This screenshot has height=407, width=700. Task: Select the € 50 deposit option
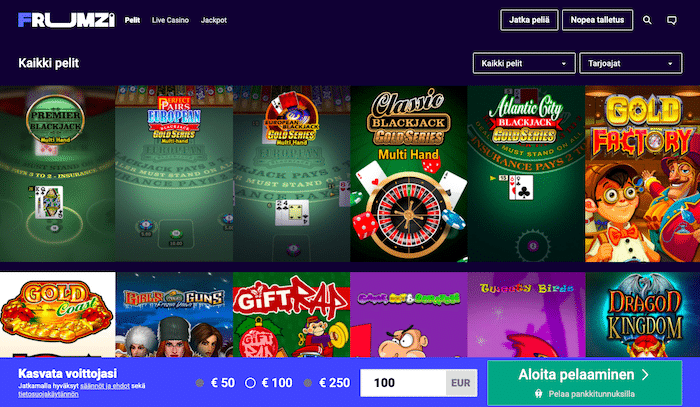pyautogui.click(x=215, y=383)
